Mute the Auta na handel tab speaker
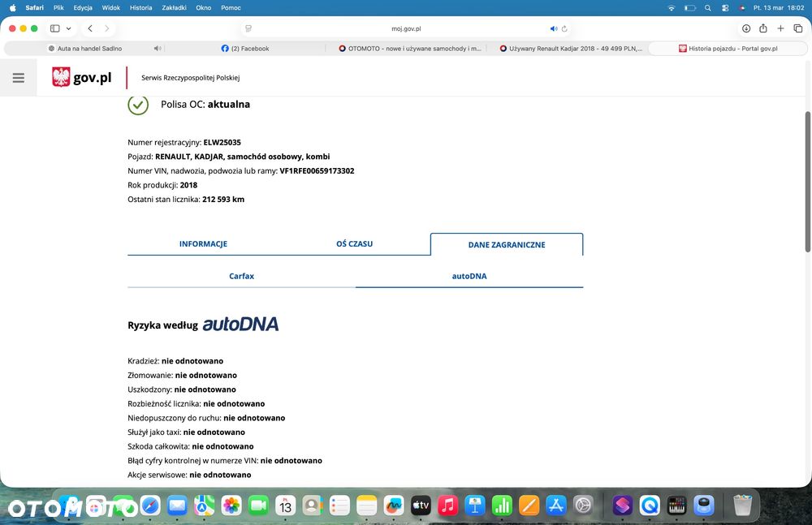Viewport: 812px width, 525px height. (x=158, y=48)
